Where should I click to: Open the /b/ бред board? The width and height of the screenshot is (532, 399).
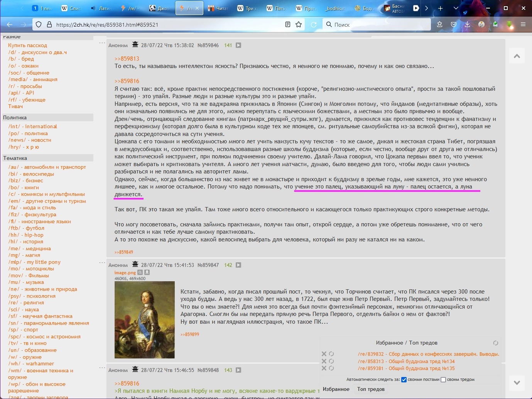point(21,59)
